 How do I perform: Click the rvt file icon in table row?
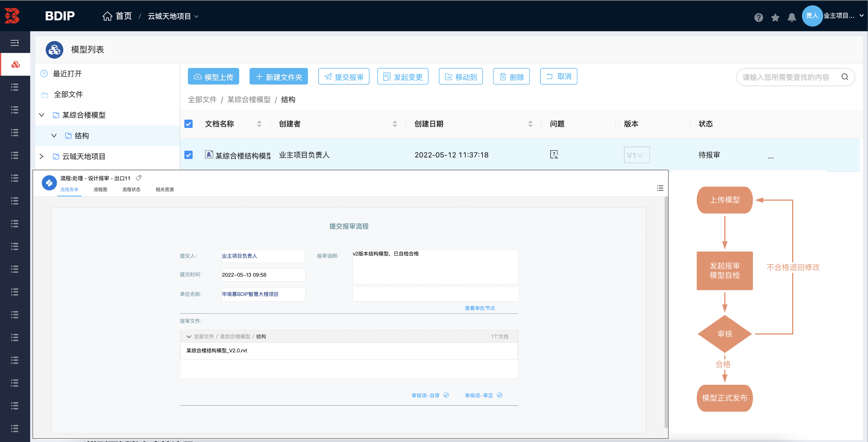tap(209, 154)
